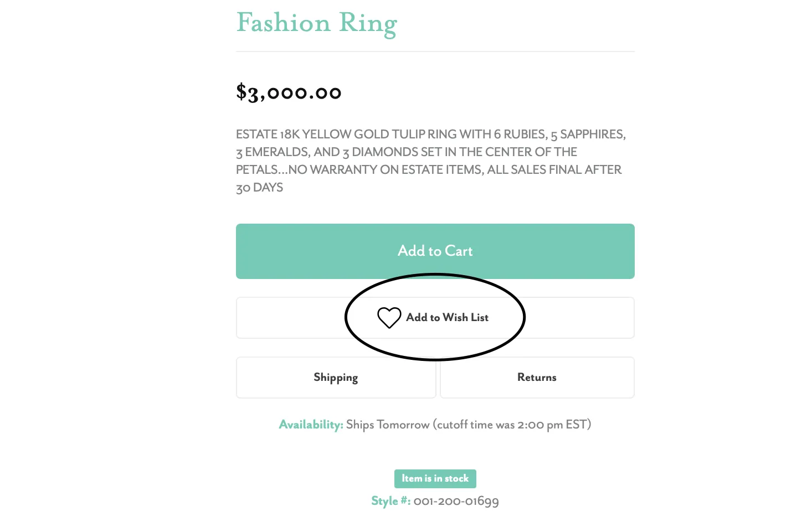Click the Ships Tomorrow availability text

pyautogui.click(x=388, y=425)
